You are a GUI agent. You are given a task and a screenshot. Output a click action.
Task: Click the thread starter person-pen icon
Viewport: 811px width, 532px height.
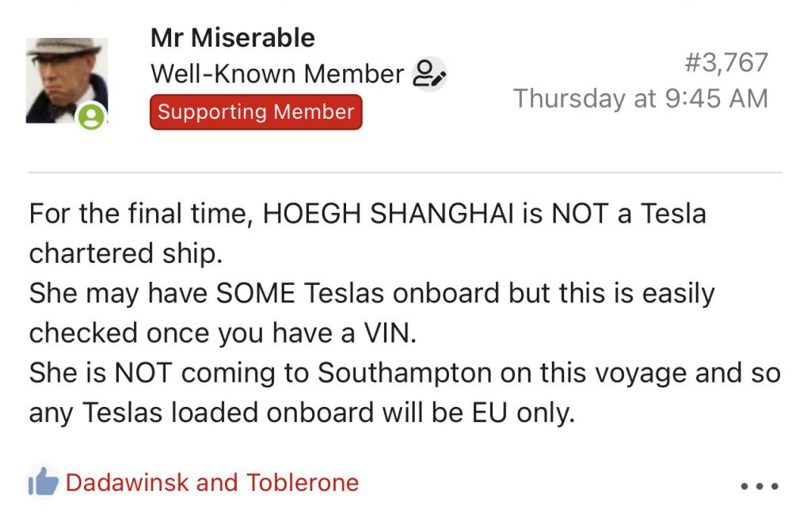tap(430, 74)
